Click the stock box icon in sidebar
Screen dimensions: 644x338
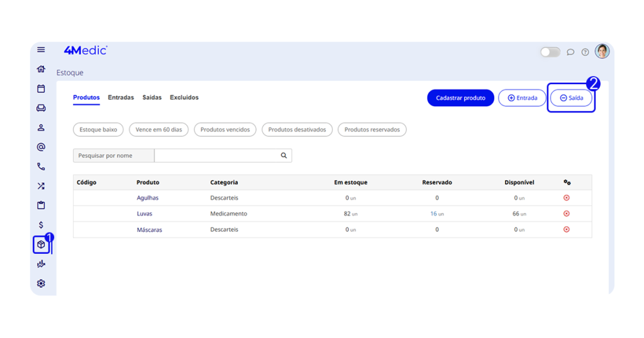pos(41,244)
